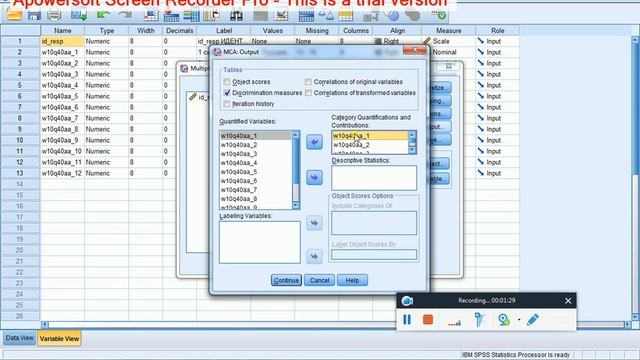
Task: Click the Spell Check toolbar icon
Action: pos(439,16)
